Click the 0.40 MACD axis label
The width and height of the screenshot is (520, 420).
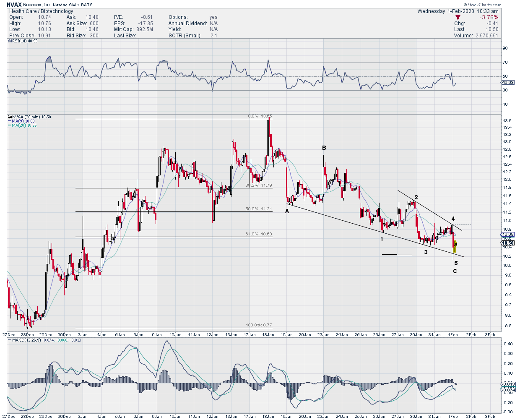tap(507, 344)
